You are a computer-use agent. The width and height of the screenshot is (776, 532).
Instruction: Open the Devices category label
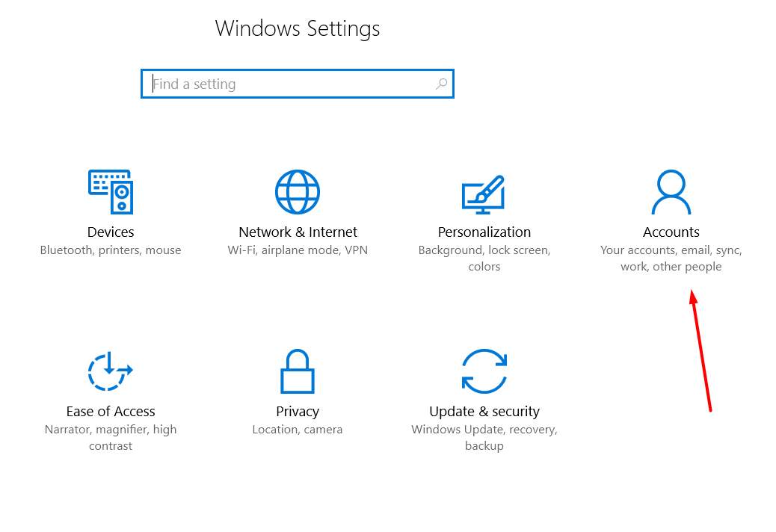(x=111, y=232)
